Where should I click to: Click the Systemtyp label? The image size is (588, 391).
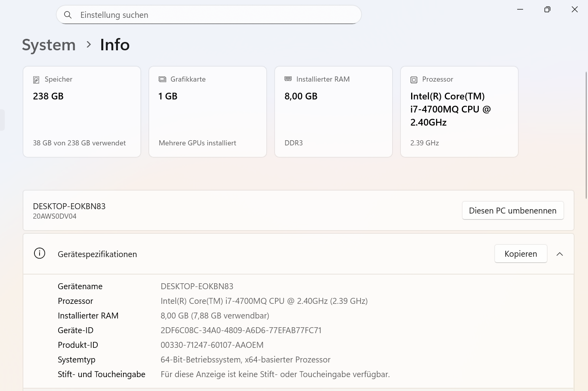[x=76, y=360]
